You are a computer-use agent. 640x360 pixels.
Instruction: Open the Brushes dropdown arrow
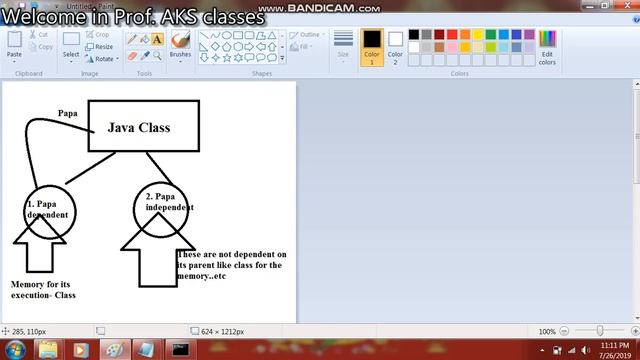(x=180, y=62)
